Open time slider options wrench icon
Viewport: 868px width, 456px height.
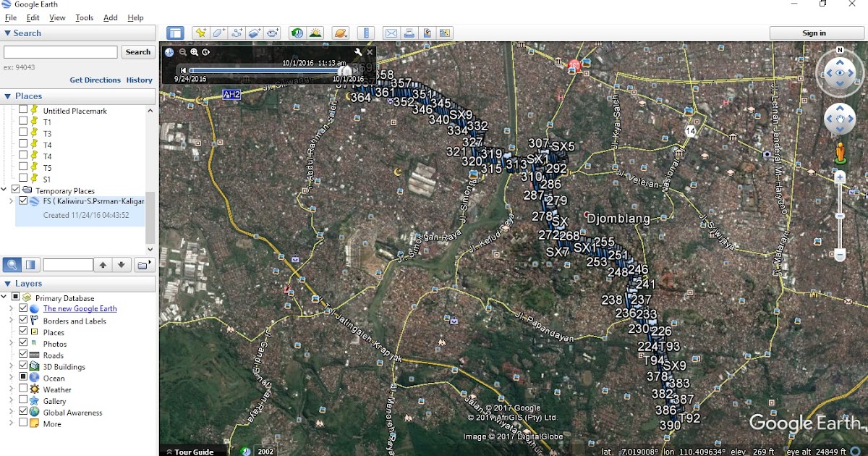click(358, 52)
